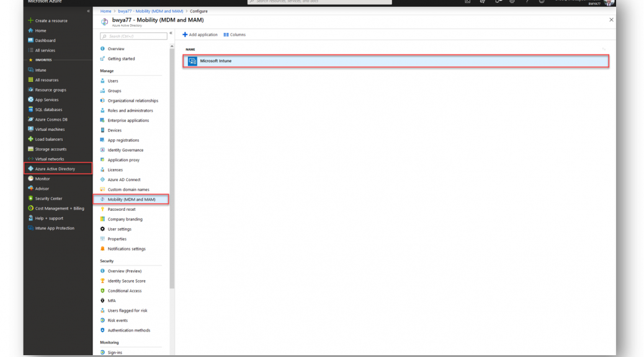Sort by the NAME column header
The image size is (644, 357).
[x=190, y=49]
